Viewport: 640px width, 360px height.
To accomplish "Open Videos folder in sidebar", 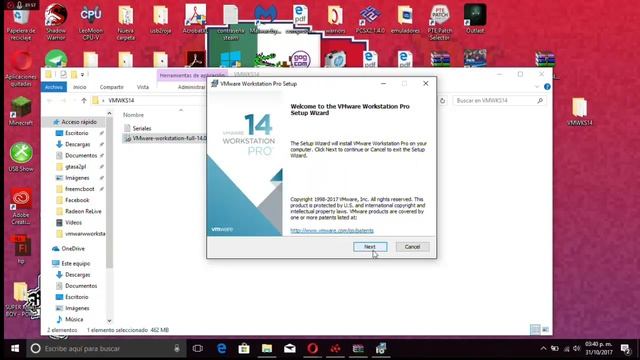I will point(73,222).
